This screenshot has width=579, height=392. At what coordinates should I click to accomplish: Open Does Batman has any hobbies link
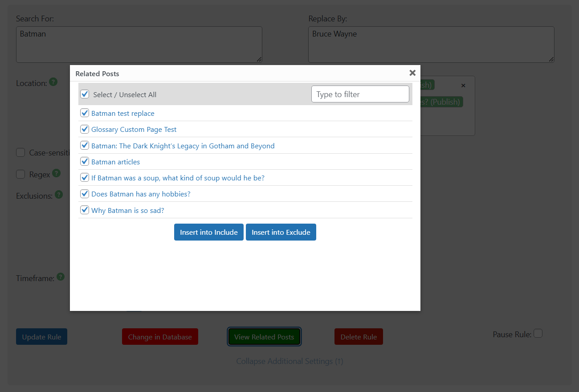[141, 194]
